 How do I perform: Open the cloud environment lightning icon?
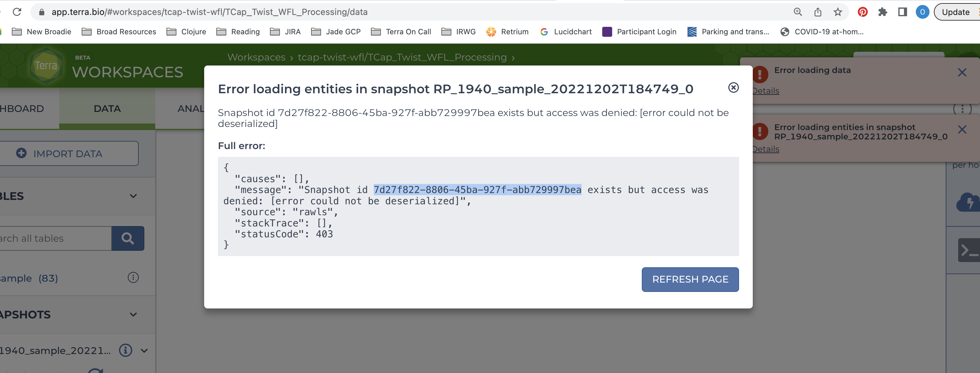[968, 202]
